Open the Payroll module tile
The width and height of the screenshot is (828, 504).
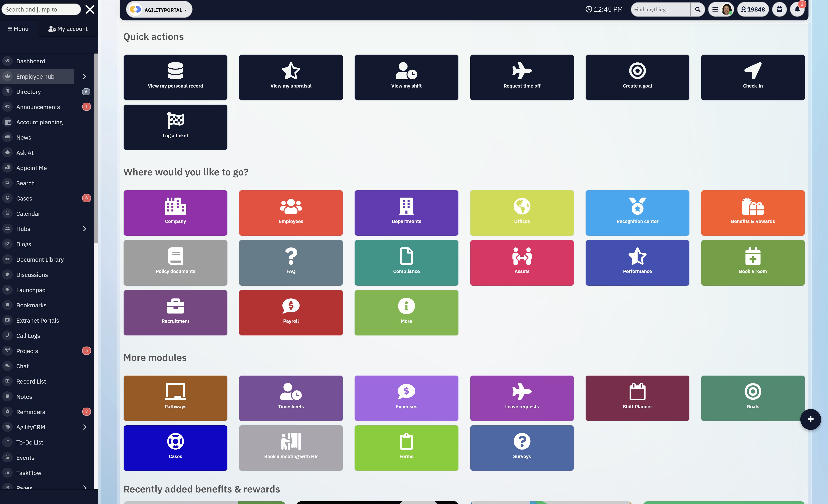click(291, 312)
